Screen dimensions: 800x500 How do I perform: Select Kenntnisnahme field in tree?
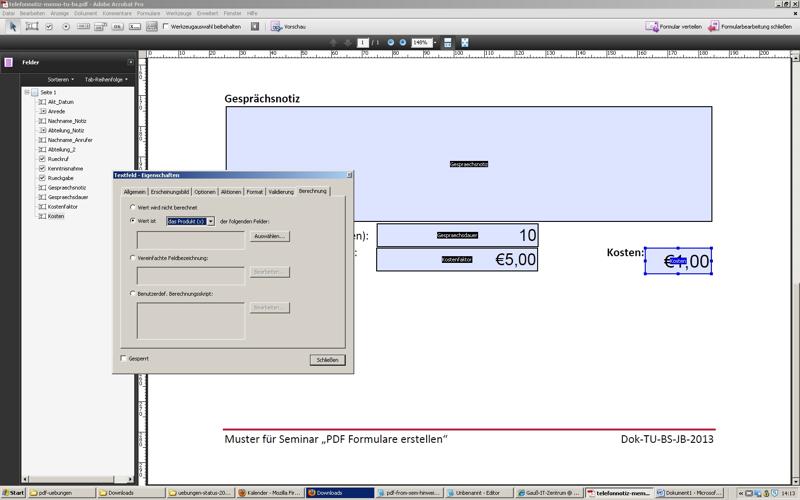[65, 168]
